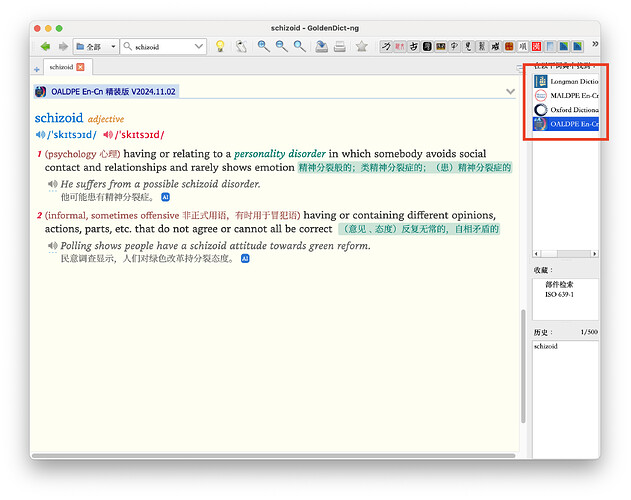Toggle the 古 character dictionary icon
Viewport: 631px width, 500px height.
(413, 46)
